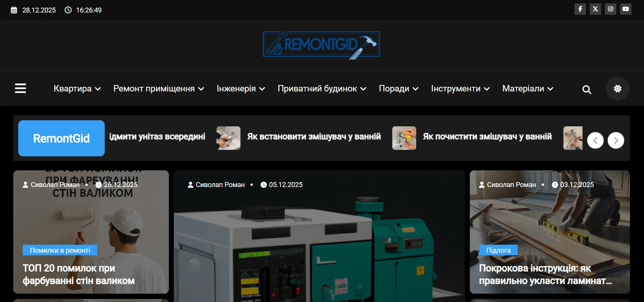Expand the Квартира dropdown menu

click(x=77, y=89)
